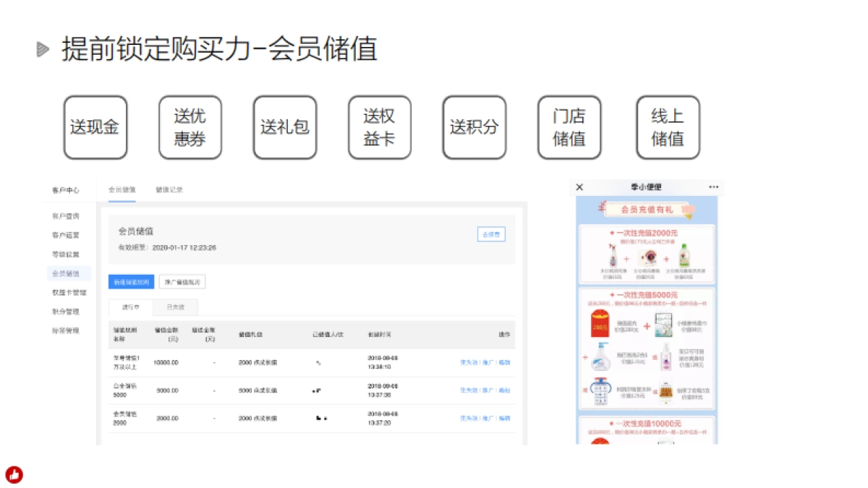Open the "..." more options in 季小便便 mini program
This screenshot has height=488, width=868.
[x=712, y=187]
